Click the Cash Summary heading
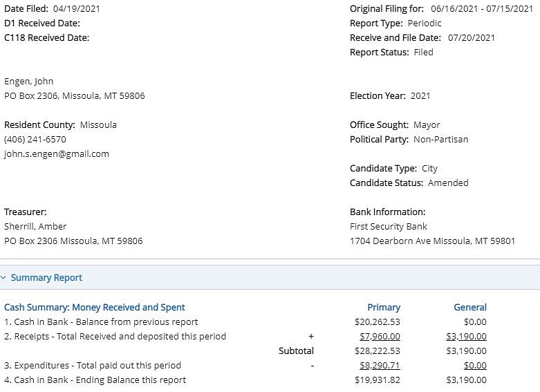The image size is (540, 392). coord(95,307)
